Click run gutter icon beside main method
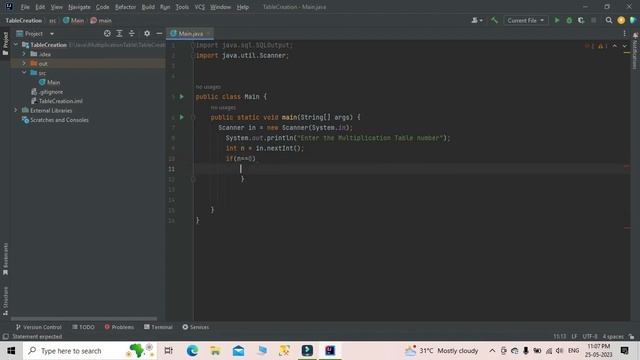The height and width of the screenshot is (360, 640). coord(182,117)
